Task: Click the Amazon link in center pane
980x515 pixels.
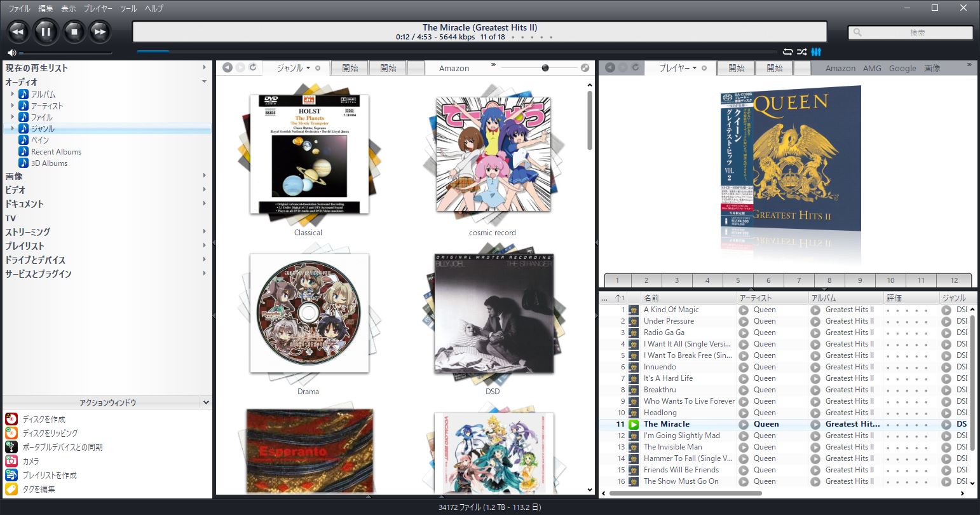Action: click(454, 68)
